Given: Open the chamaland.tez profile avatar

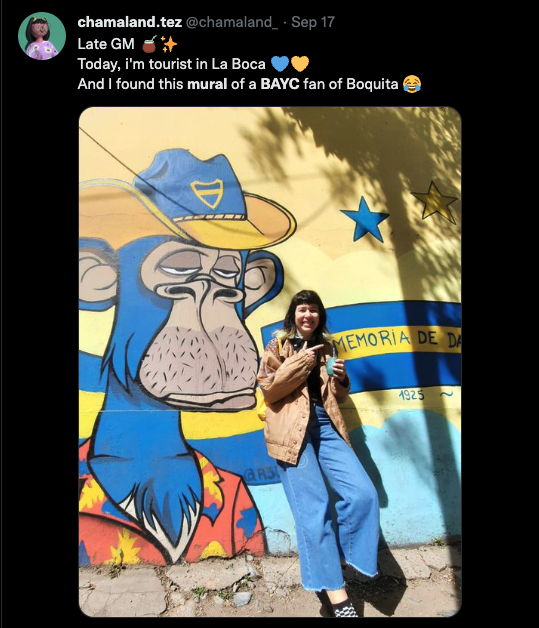Looking at the screenshot, I should point(42,36).
